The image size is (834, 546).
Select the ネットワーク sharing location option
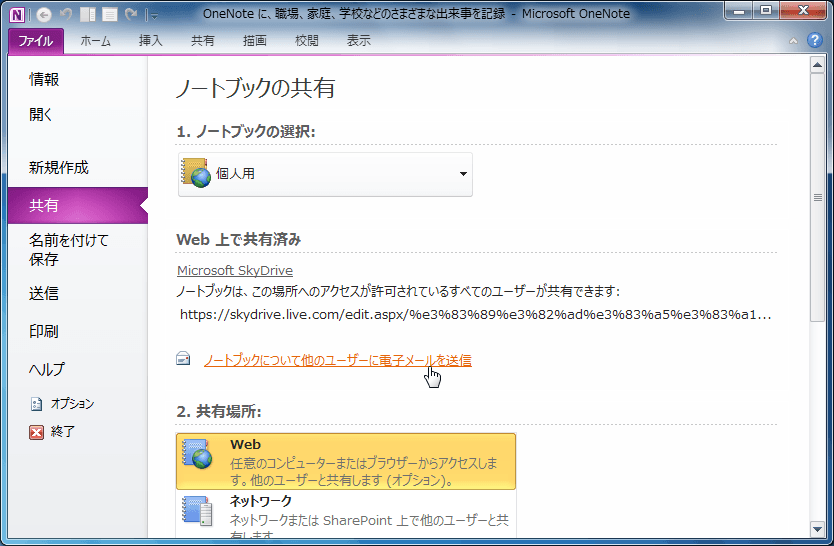[346, 514]
